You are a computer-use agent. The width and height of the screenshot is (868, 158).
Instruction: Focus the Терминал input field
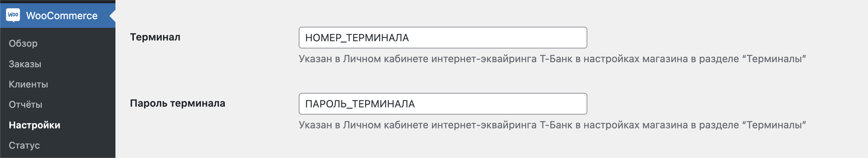[x=443, y=38]
